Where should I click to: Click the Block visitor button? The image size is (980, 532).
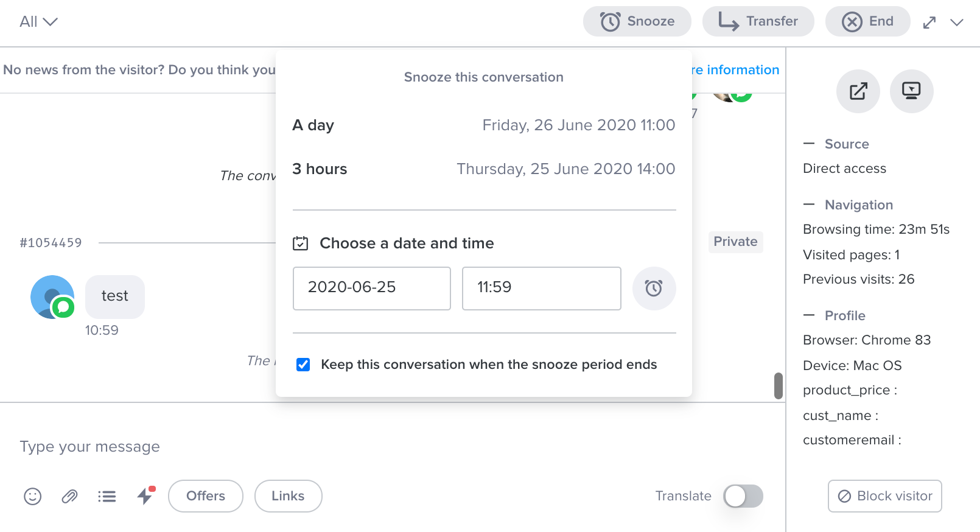[884, 496]
